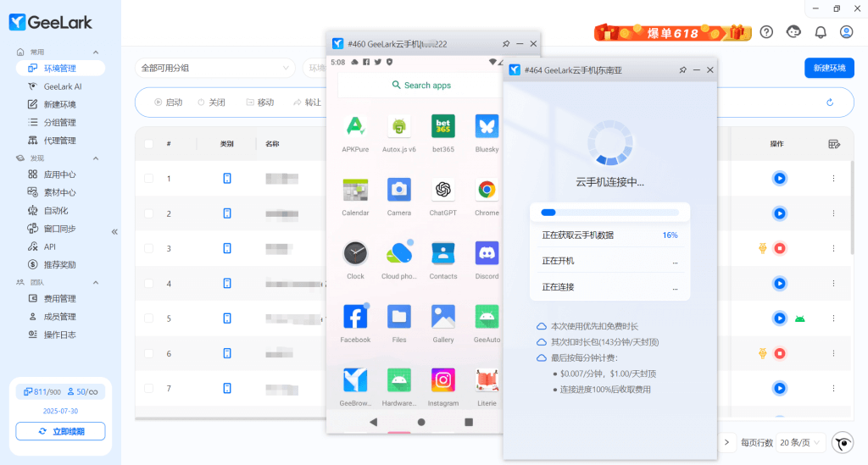Click the Search apps field
This screenshot has width=868, height=465.
click(421, 86)
